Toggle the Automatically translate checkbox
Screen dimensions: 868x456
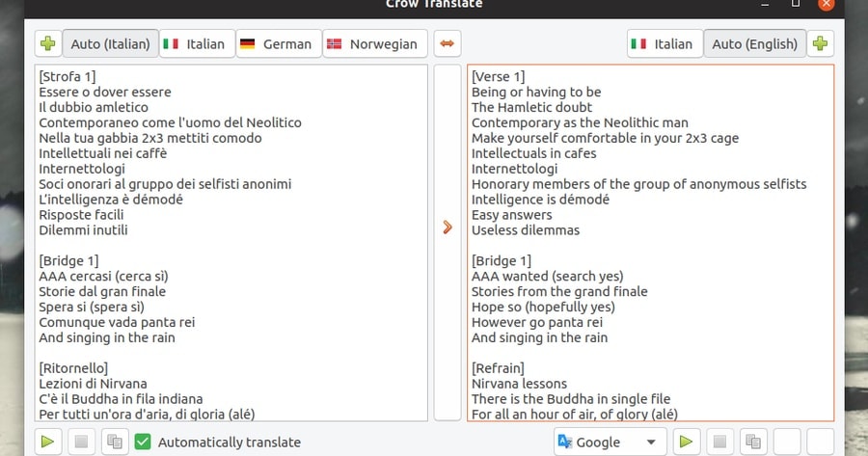click(x=143, y=442)
